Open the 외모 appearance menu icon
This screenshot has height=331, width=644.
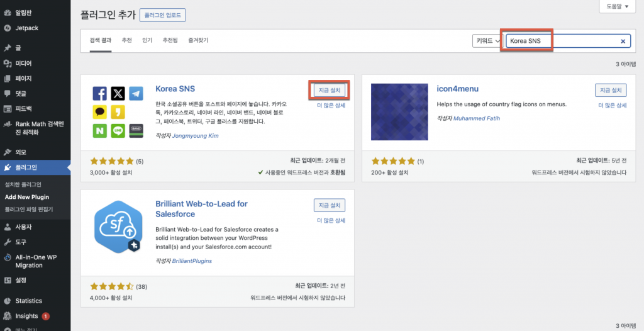(7, 152)
